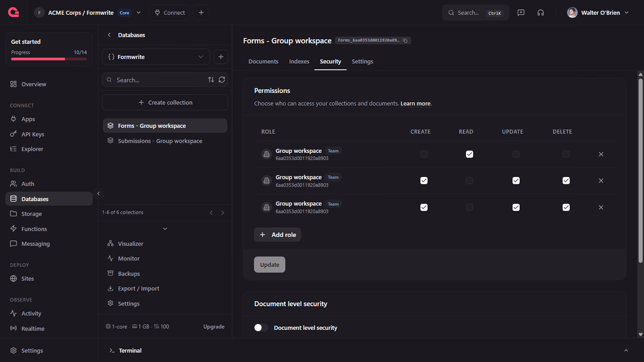The height and width of the screenshot is (362, 644).
Task: Create a new database with plus icon
Action: tap(221, 57)
